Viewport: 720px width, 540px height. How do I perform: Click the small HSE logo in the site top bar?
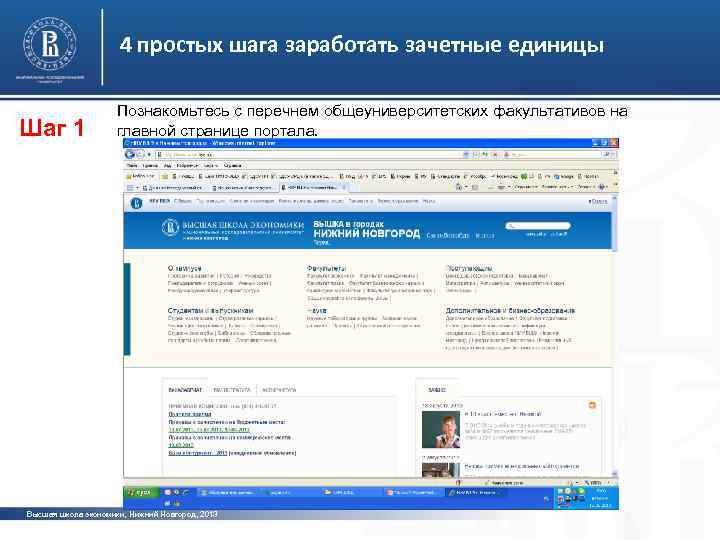tap(136, 203)
